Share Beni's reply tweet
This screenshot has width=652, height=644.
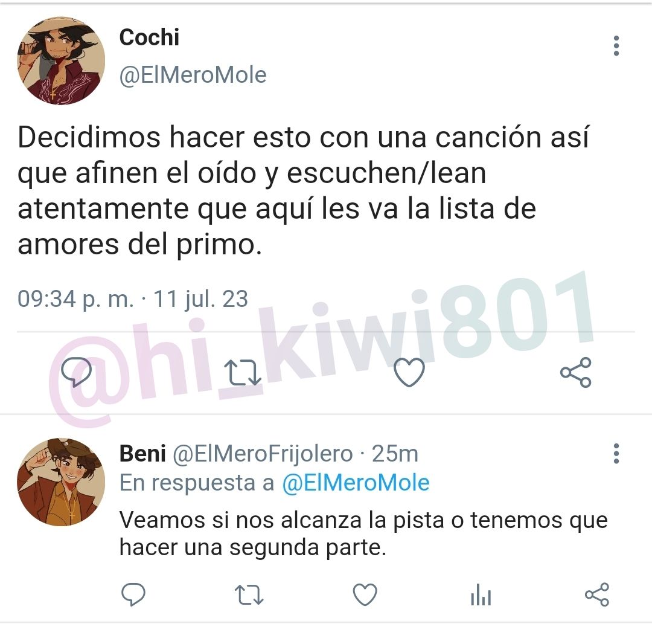[x=597, y=594]
